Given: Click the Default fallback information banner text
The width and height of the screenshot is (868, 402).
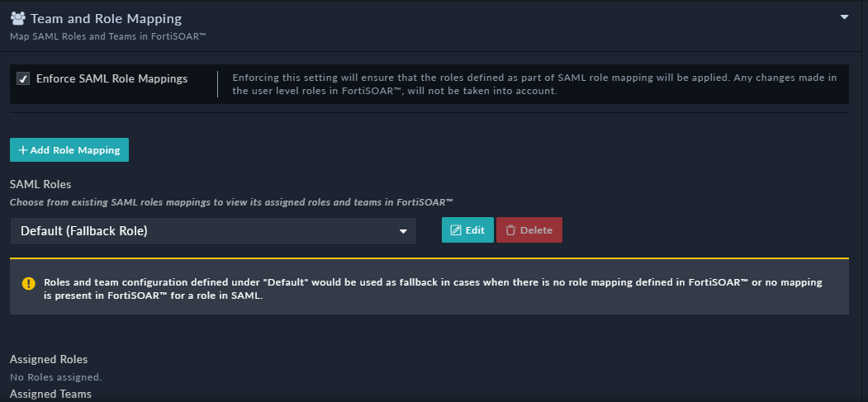Looking at the screenshot, I should tap(433, 288).
